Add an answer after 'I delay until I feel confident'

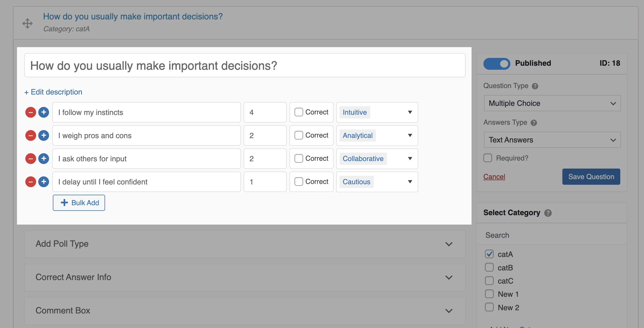[x=44, y=182]
